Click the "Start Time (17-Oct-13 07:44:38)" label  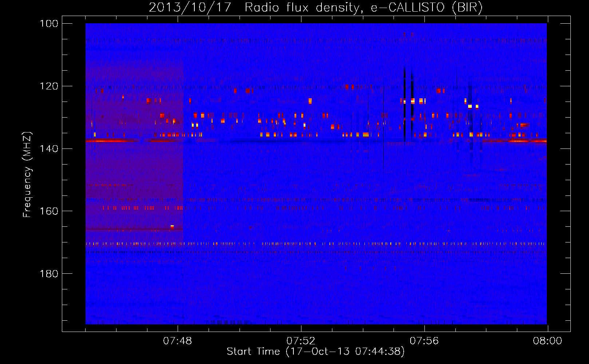pyautogui.click(x=316, y=352)
